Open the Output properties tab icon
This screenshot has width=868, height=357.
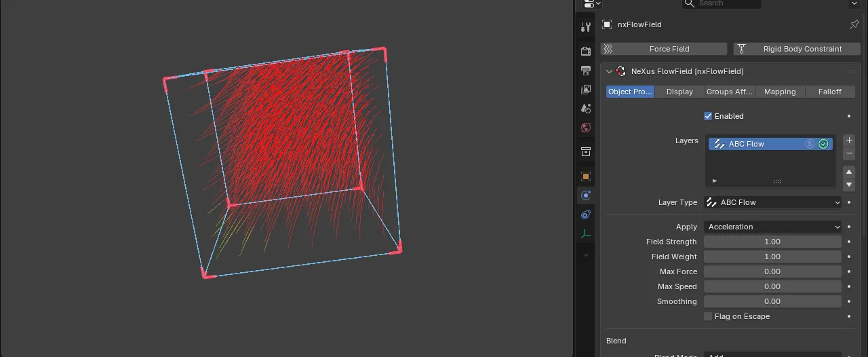pyautogui.click(x=586, y=70)
